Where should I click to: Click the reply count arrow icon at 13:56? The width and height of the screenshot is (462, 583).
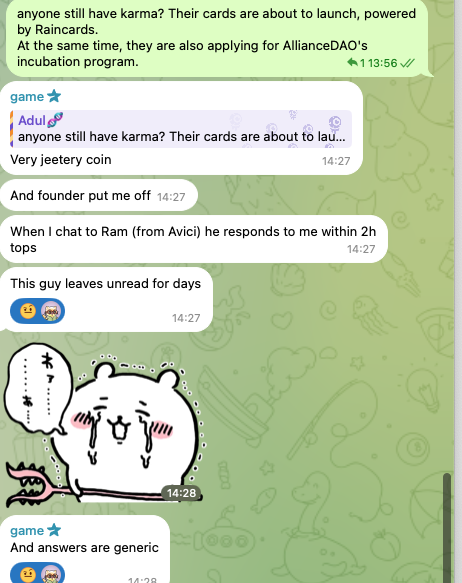(352, 62)
